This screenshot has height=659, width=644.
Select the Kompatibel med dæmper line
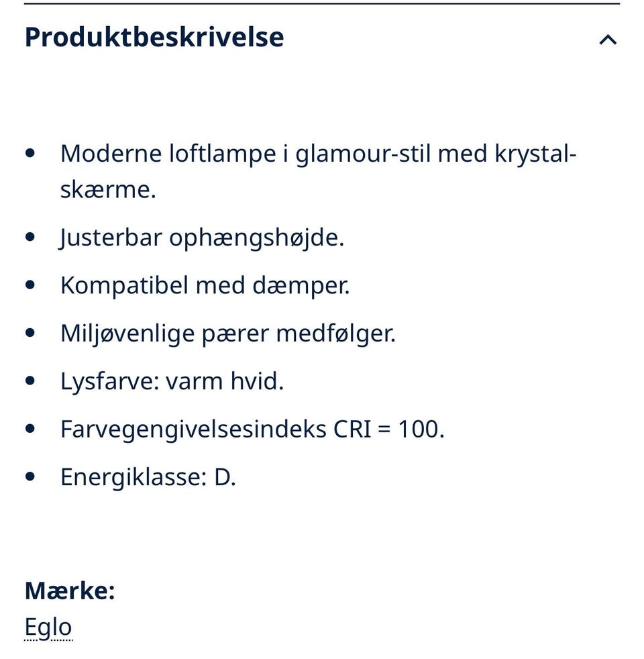click(205, 285)
